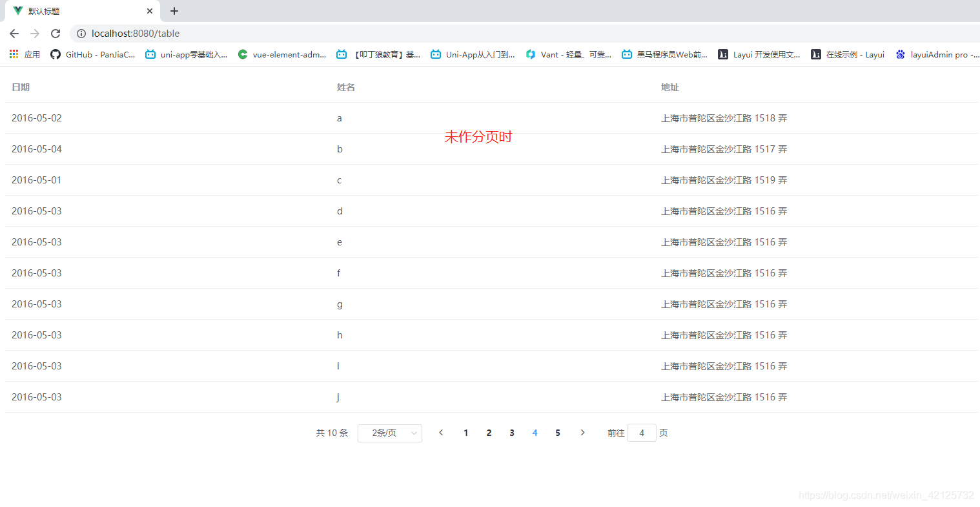Click name cell f

[x=339, y=273]
